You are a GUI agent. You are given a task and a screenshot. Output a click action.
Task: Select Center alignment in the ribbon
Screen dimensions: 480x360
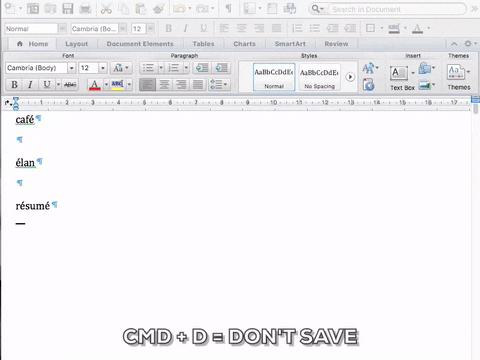pyautogui.click(x=164, y=85)
